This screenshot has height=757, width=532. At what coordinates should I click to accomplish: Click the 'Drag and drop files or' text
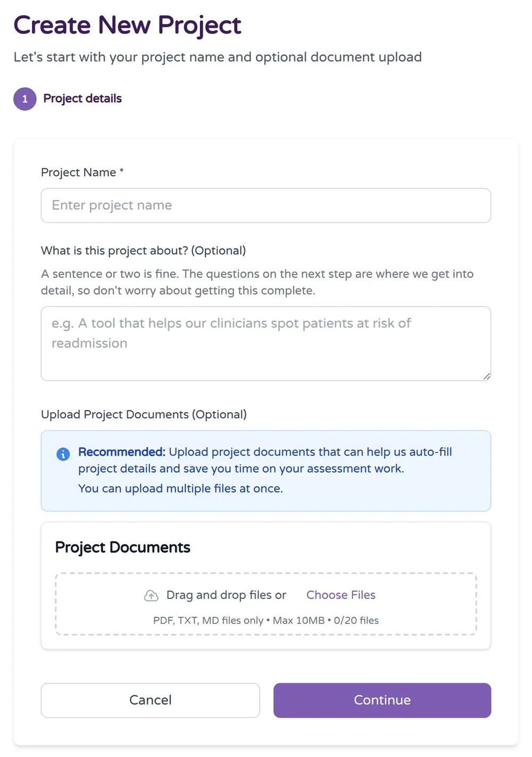pos(226,595)
